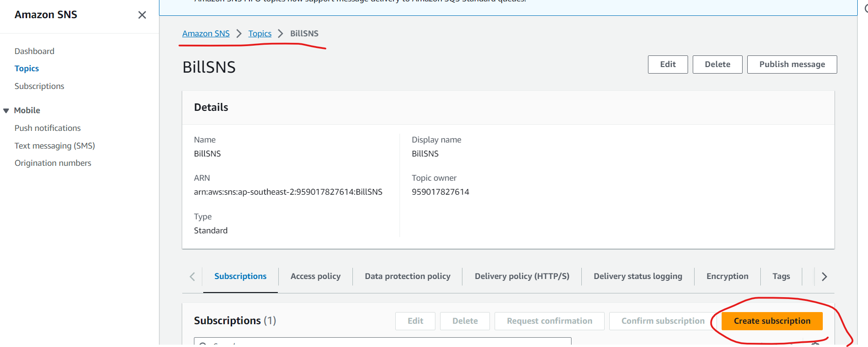The image size is (868, 347).
Task: Select the Name value BillSNS
Action: click(207, 154)
